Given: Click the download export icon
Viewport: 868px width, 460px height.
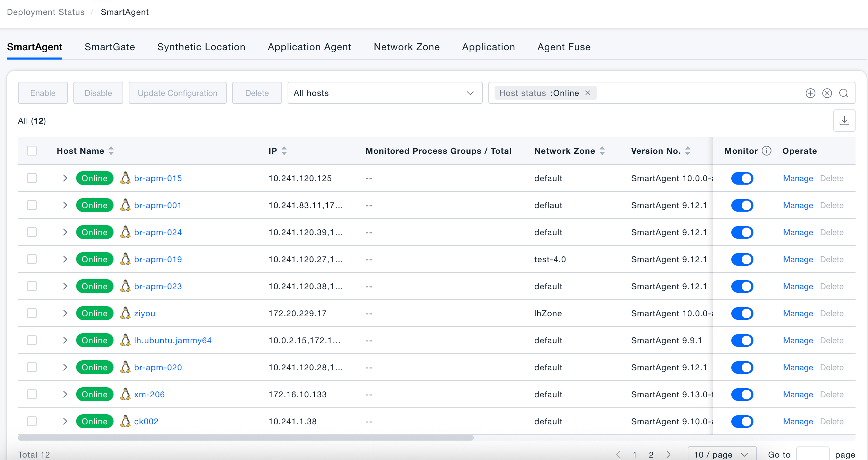Looking at the screenshot, I should (x=844, y=121).
